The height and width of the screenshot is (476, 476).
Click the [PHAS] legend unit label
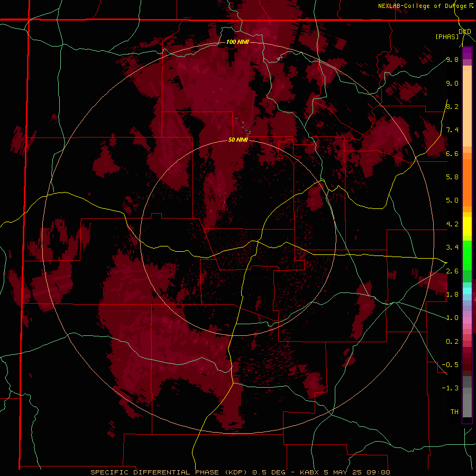447,36
